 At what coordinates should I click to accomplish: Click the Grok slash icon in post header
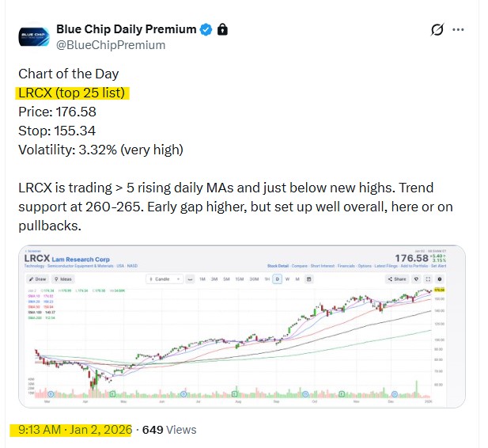tap(437, 30)
